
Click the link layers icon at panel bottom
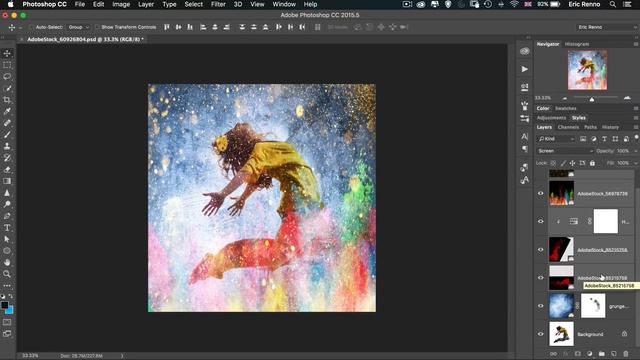click(x=553, y=354)
